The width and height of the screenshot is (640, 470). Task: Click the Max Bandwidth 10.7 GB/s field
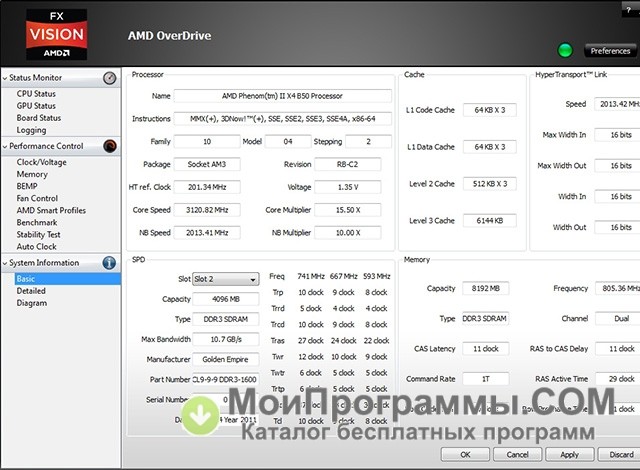coord(226,339)
